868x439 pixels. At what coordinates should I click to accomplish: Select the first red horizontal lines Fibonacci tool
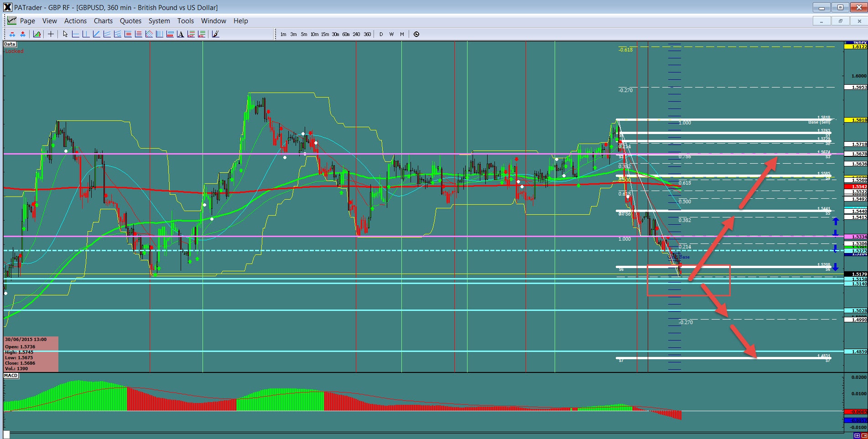[x=128, y=34]
